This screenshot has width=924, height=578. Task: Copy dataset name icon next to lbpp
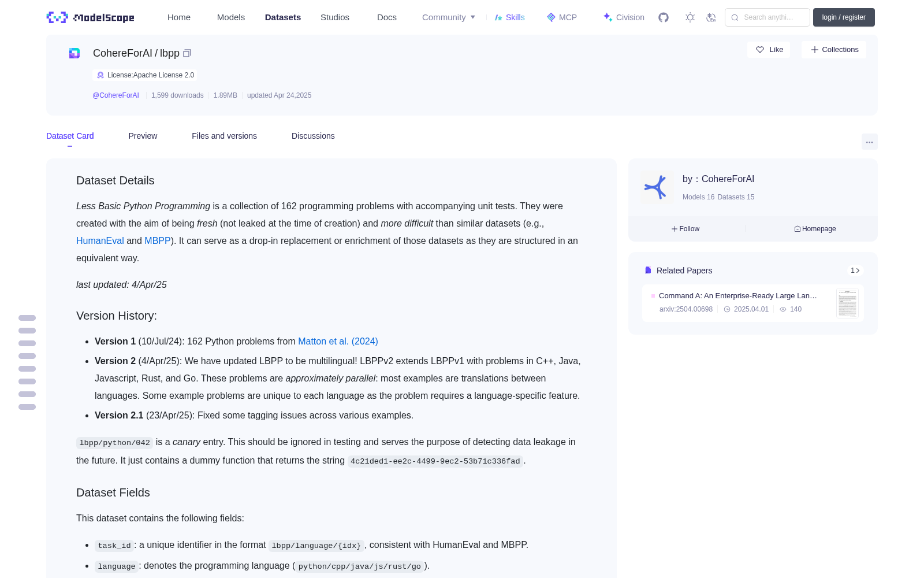[x=187, y=53]
